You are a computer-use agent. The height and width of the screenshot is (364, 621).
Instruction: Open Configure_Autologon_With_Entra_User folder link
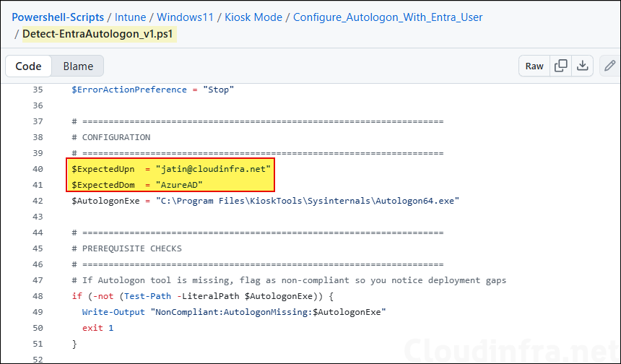point(388,17)
